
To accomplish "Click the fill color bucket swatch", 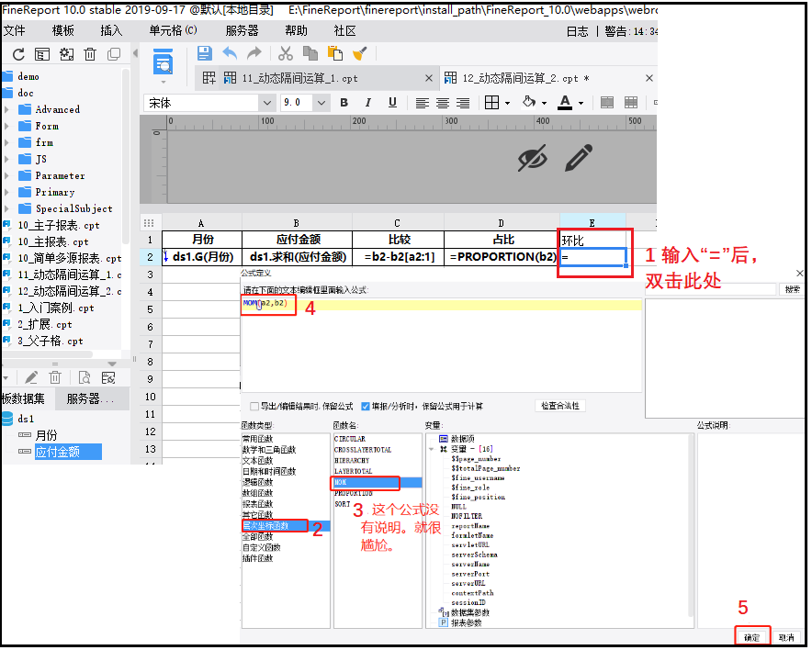I will coord(529,102).
